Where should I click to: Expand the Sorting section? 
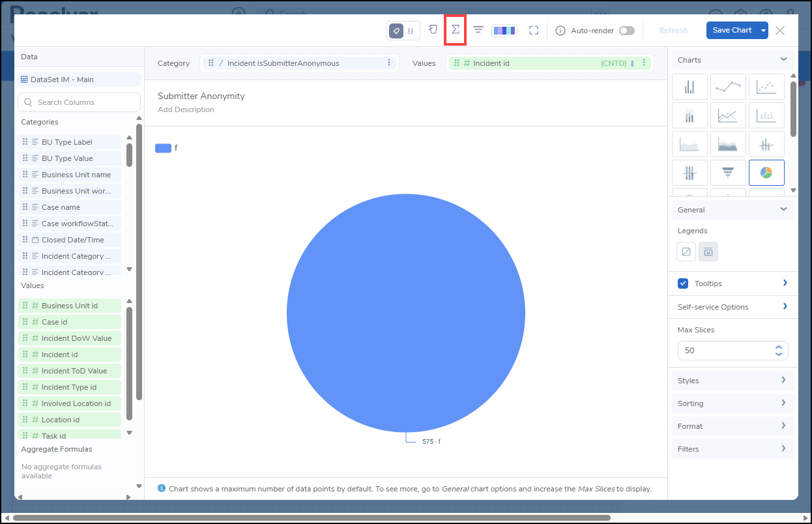click(x=783, y=403)
